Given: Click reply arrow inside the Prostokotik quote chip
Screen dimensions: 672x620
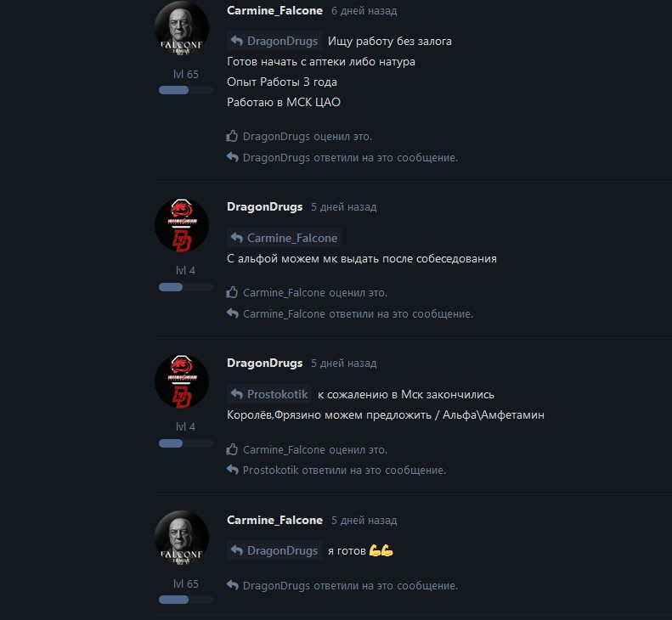Looking at the screenshot, I should tap(236, 394).
